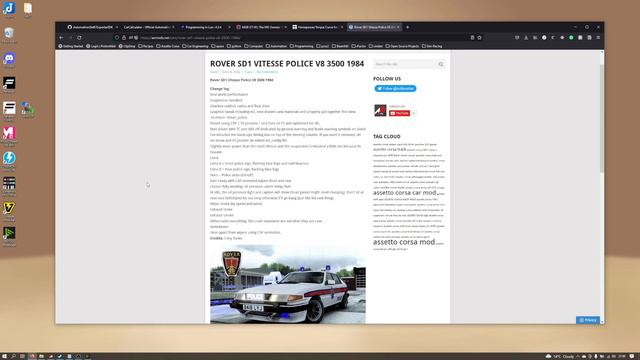
Task: Click the Rover police car image
Action: tap(288, 284)
